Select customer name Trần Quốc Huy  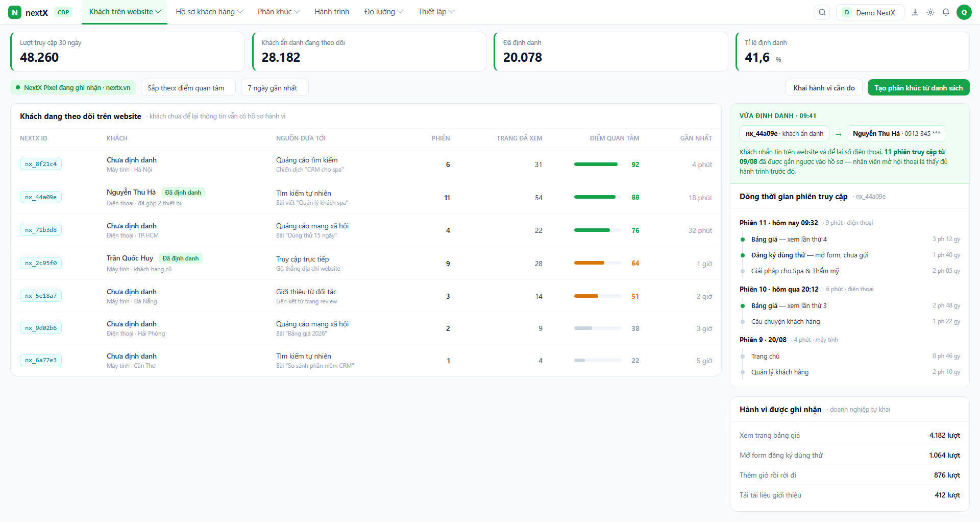(130, 258)
